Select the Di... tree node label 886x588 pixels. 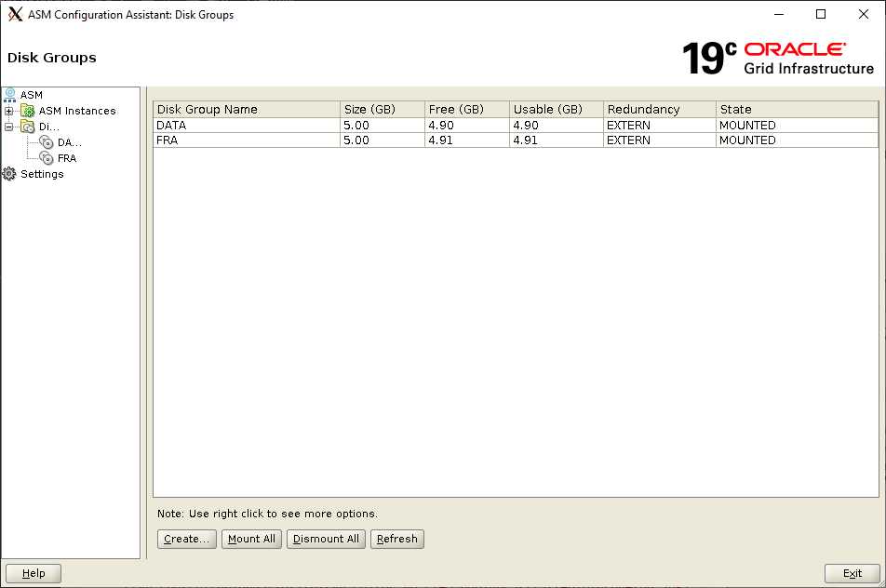click(49, 127)
